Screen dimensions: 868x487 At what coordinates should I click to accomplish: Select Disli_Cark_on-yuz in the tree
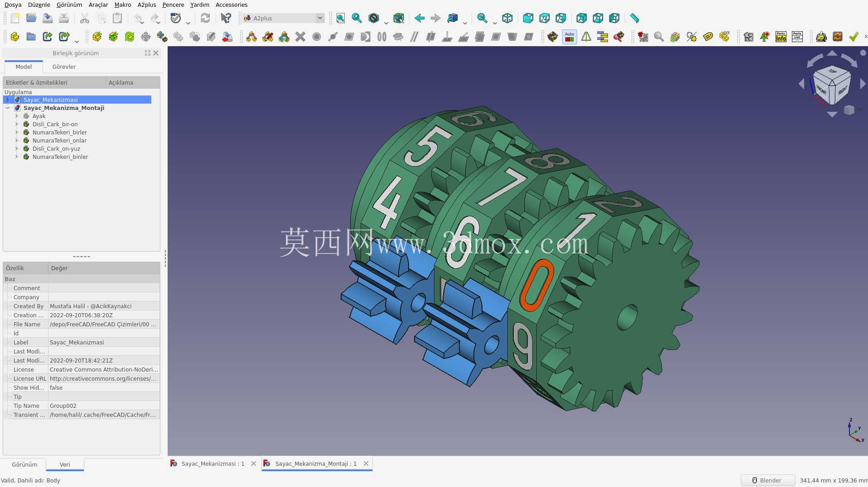coord(56,148)
